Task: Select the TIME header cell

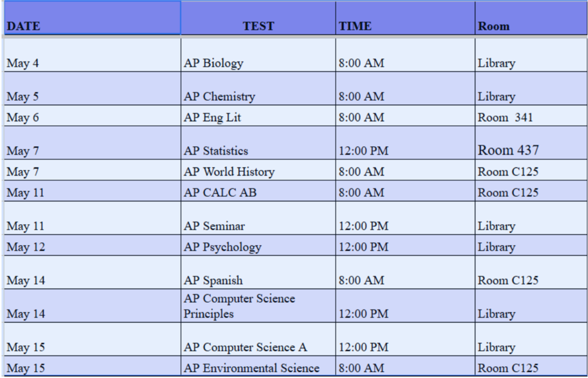Action: [x=405, y=18]
